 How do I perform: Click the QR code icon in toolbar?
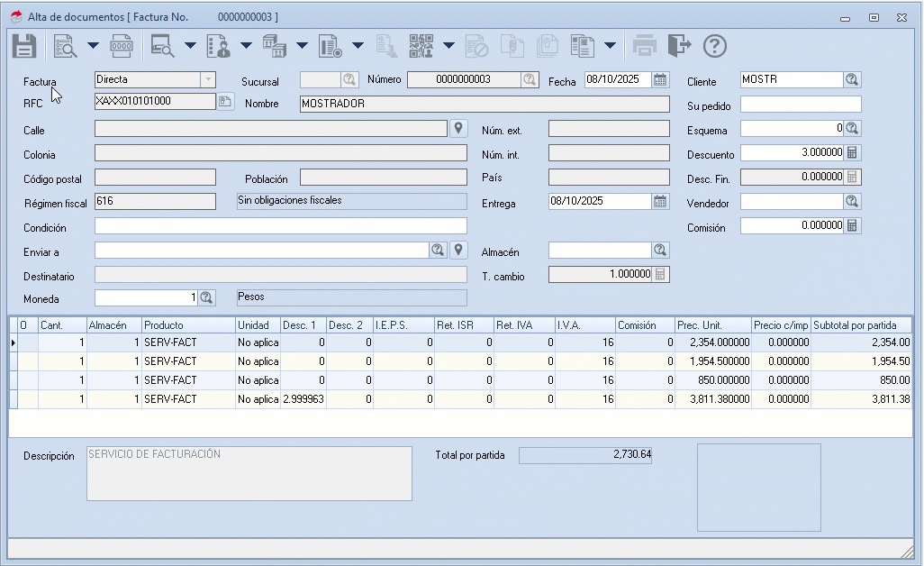coord(421,46)
